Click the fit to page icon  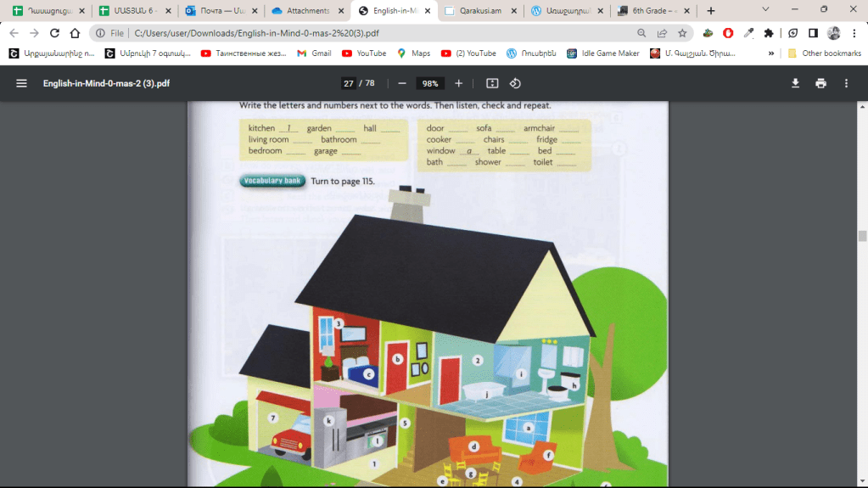coord(492,83)
